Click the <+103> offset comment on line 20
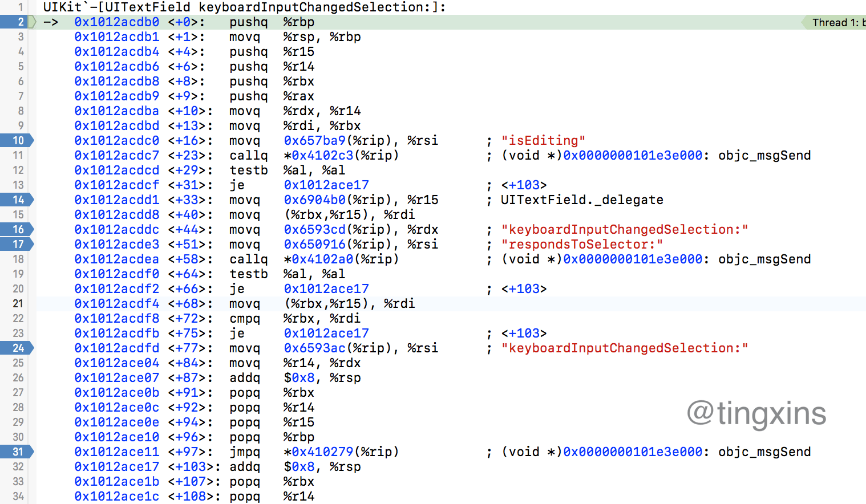Screen dimensions: 866x504 (x=524, y=288)
